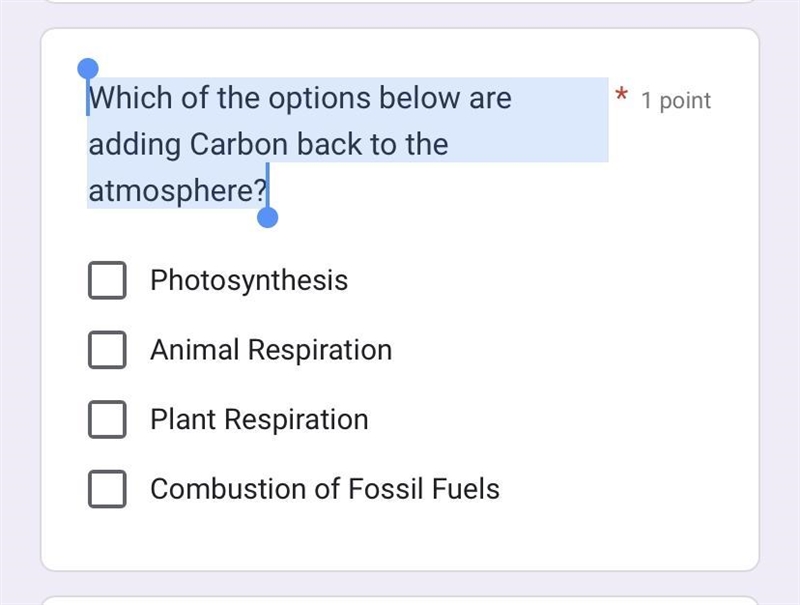
Task: Enable the Combustion of Fossil Fuels checkbox
Action: pyautogui.click(x=107, y=489)
